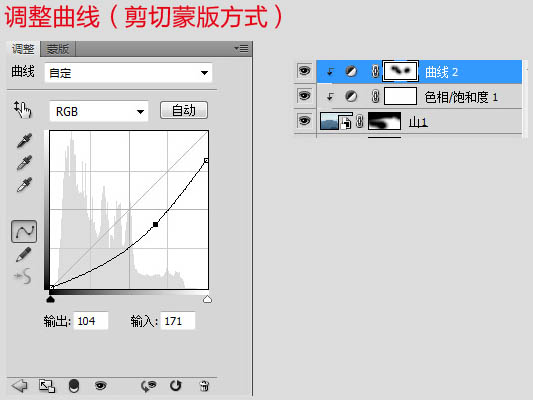
Task: Select the middle curve control point
Action: [155, 224]
